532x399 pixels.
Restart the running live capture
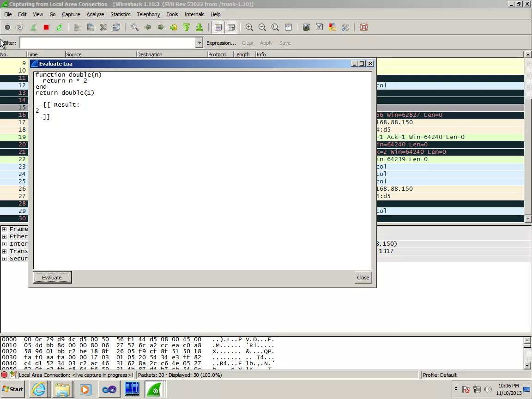(x=59, y=28)
